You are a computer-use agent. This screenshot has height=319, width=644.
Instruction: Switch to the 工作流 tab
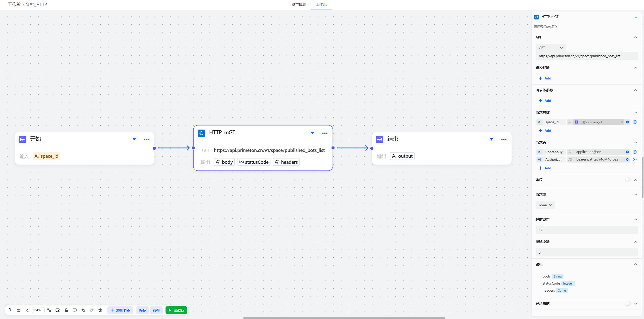(321, 4)
